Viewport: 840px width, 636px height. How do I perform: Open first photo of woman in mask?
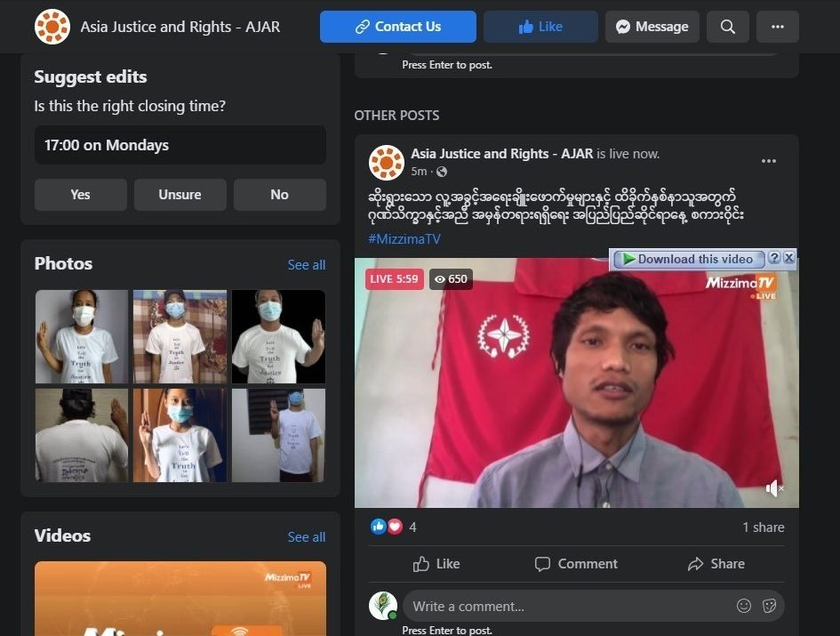82,337
